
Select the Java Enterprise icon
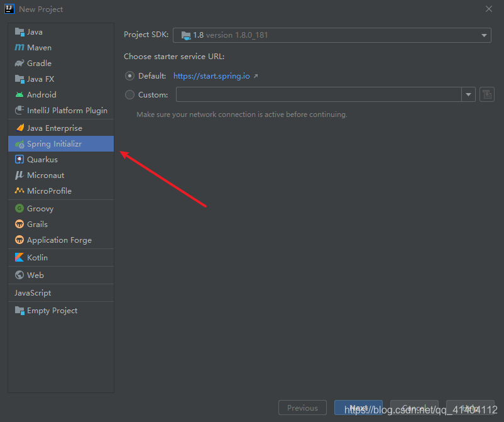[x=19, y=128]
